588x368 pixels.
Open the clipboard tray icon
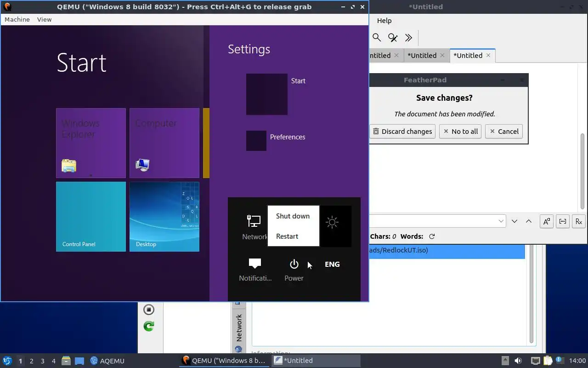pyautogui.click(x=548, y=361)
